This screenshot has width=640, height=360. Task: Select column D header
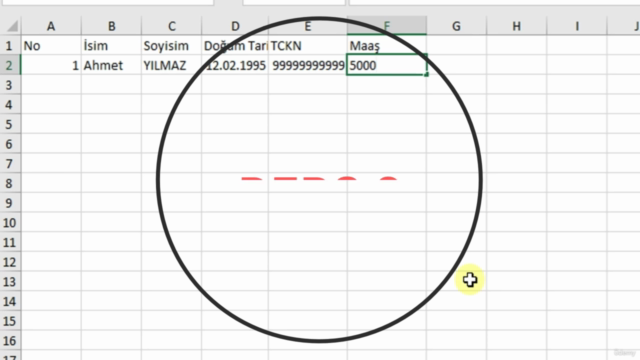[x=235, y=26]
